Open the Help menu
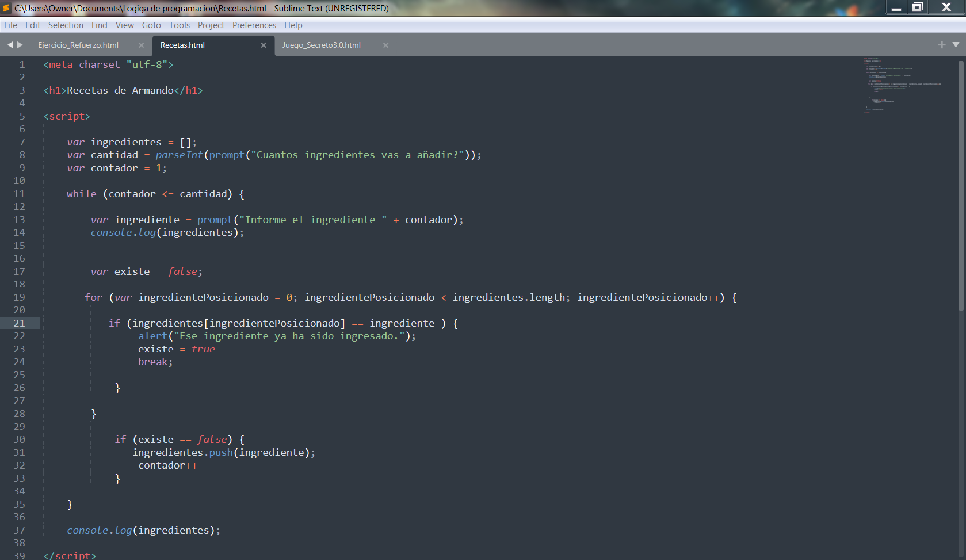This screenshot has height=560, width=966. tap(293, 25)
